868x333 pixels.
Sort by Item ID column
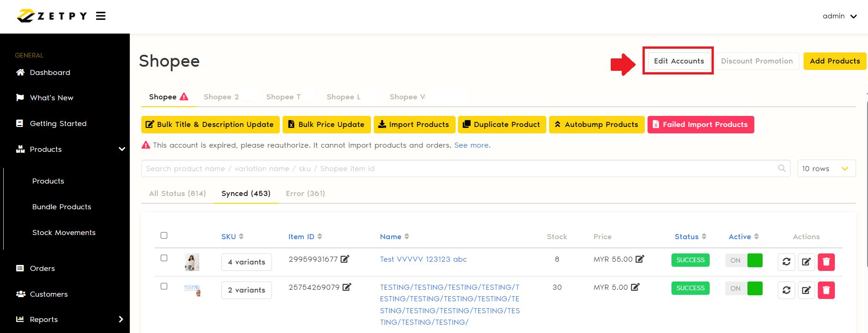305,237
